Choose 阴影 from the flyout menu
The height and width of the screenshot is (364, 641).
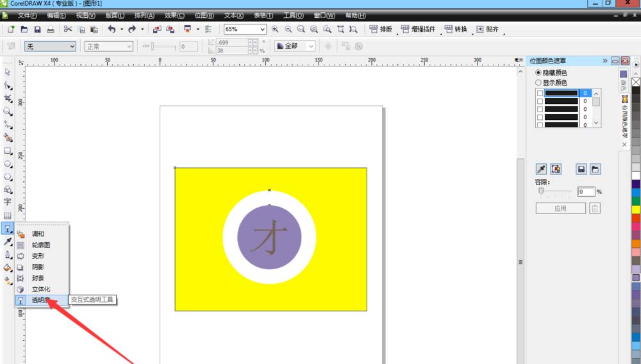tap(38, 267)
